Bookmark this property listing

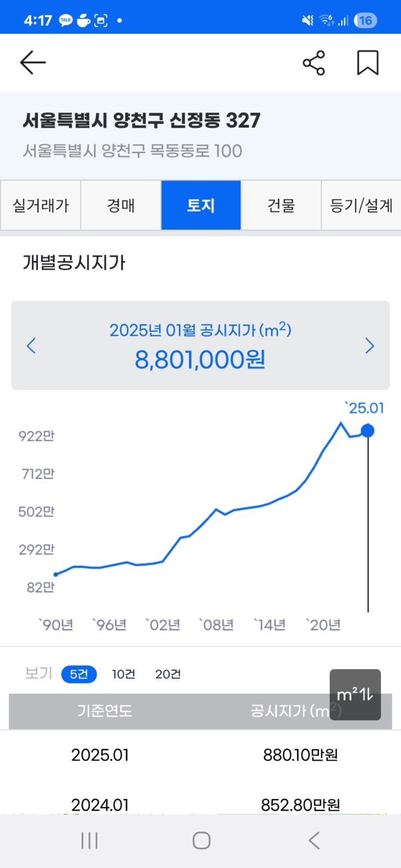pos(368,63)
